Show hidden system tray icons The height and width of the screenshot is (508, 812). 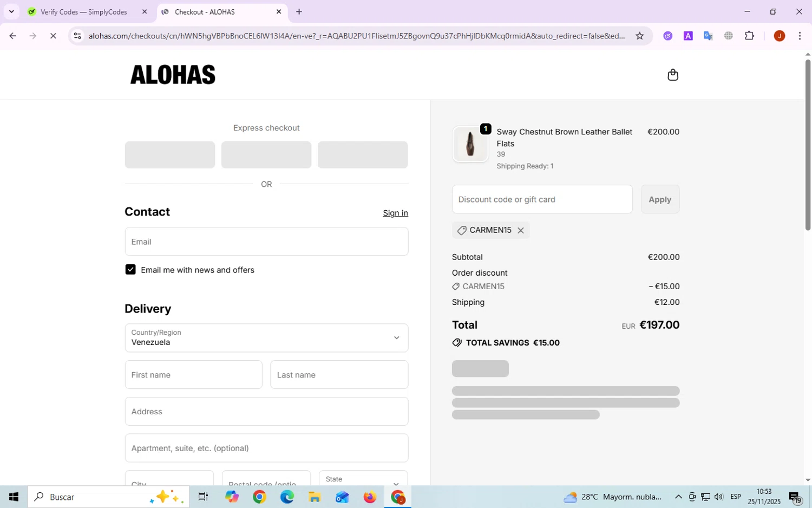point(678,497)
